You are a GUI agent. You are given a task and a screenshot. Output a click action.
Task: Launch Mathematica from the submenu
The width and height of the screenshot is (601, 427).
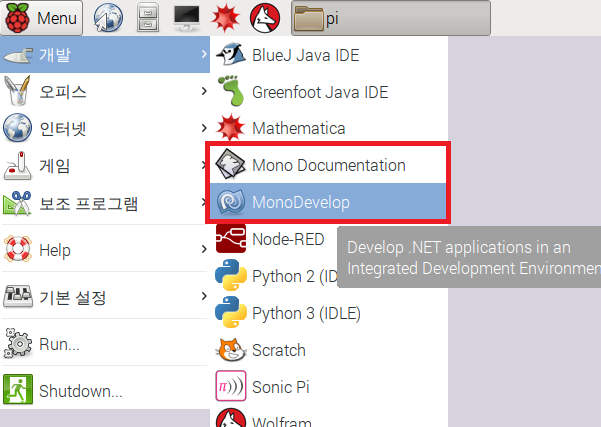click(329, 128)
